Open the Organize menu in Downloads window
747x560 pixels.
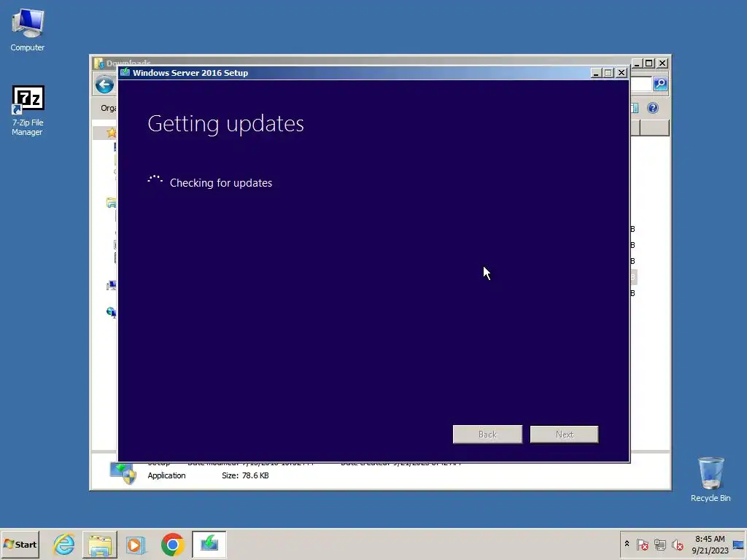(109, 108)
